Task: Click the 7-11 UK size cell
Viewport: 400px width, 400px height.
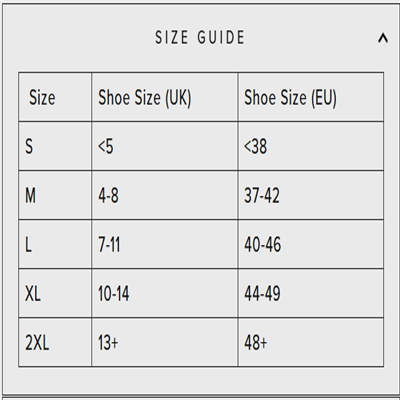Action: (165, 244)
